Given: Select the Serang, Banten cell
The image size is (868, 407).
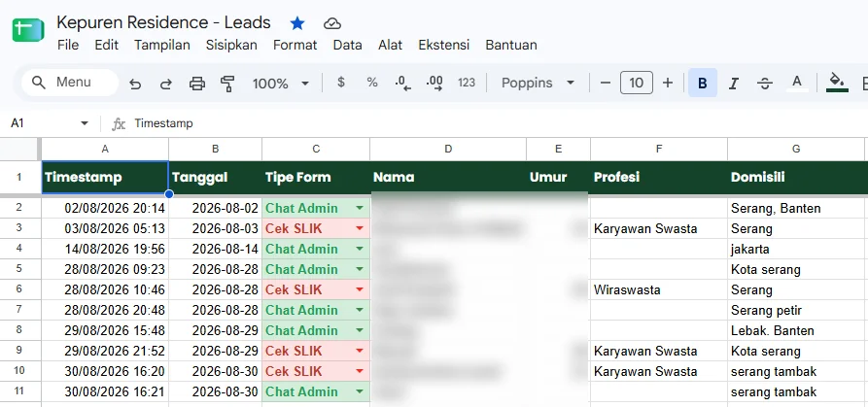Looking at the screenshot, I should [x=796, y=209].
